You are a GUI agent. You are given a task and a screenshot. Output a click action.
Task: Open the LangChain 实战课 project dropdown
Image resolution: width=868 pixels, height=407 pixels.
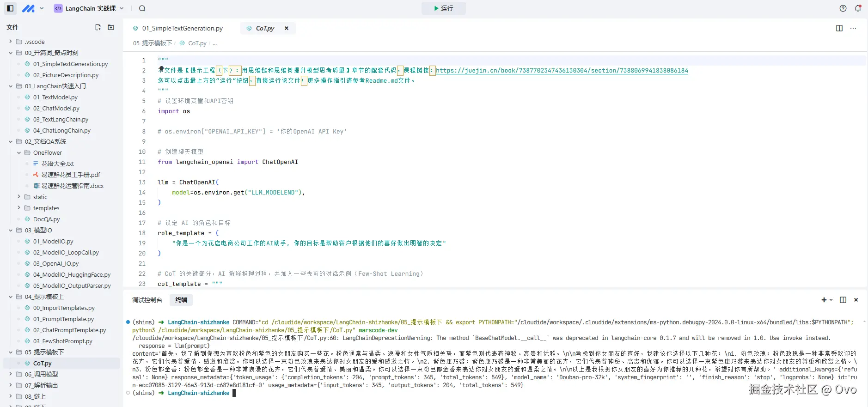pyautogui.click(x=89, y=8)
